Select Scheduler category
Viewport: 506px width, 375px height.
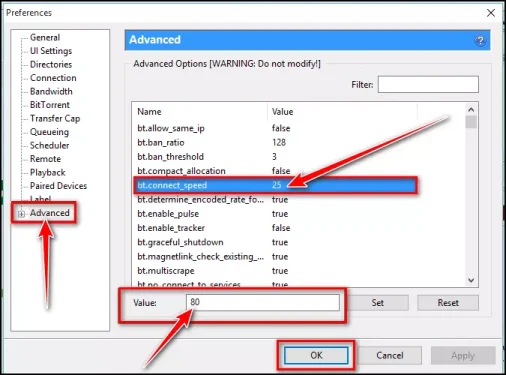[x=49, y=145]
